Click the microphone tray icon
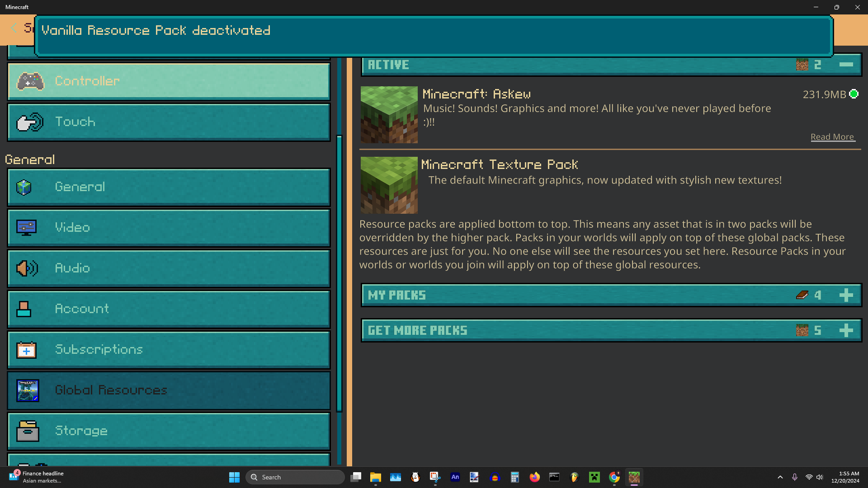This screenshot has height=488, width=868. click(x=795, y=477)
